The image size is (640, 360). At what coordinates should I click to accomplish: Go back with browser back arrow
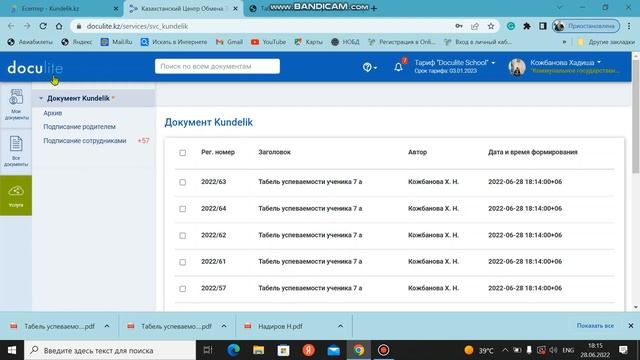[11, 26]
